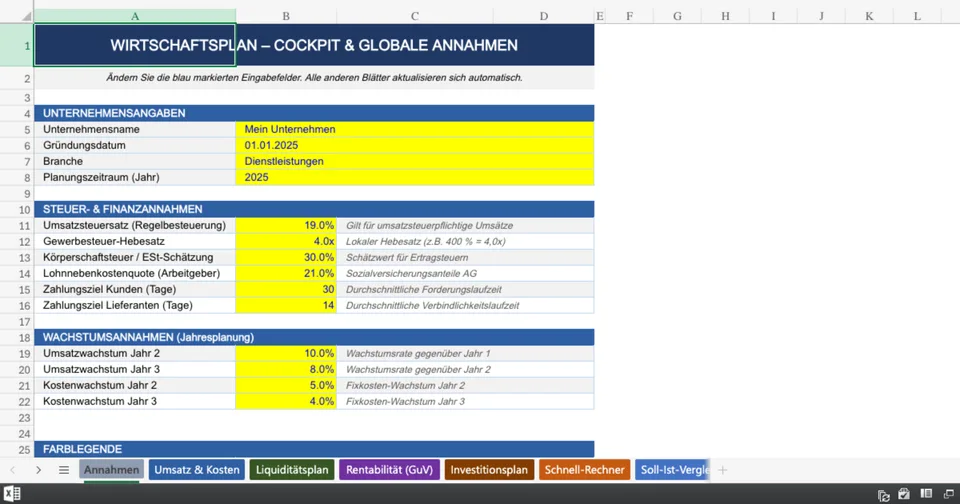Screen dimensions: 960x504
Task: Click the Umsatzwachstum Jahr 2 value cell
Action: (x=286, y=353)
